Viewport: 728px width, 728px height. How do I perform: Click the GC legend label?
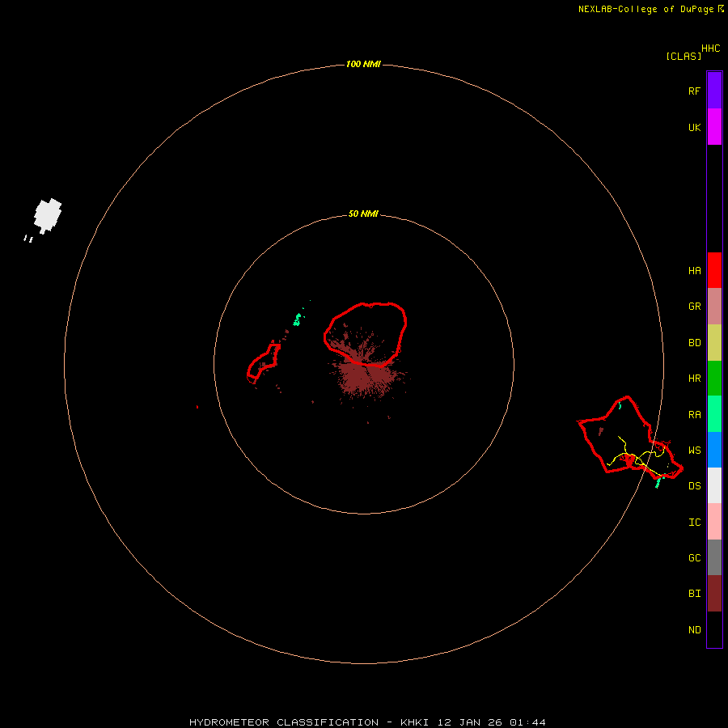pos(694,557)
